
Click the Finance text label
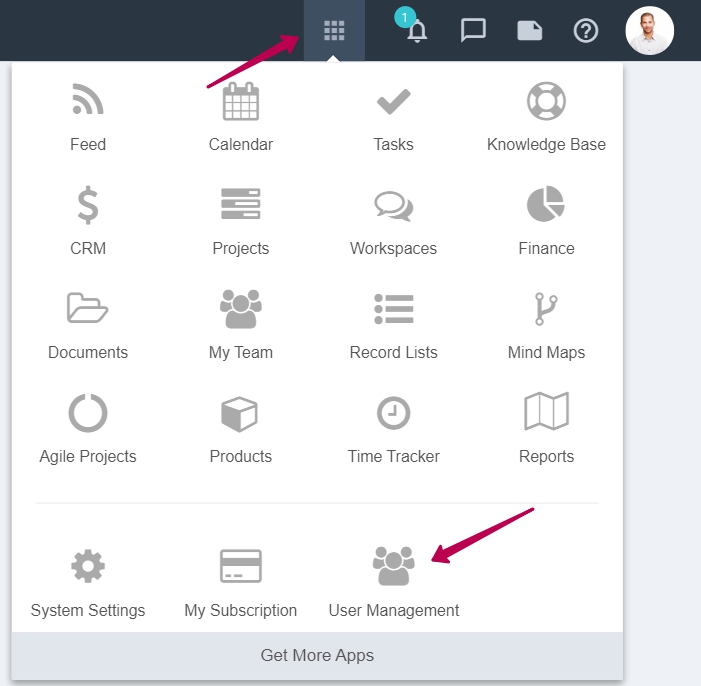pos(546,248)
